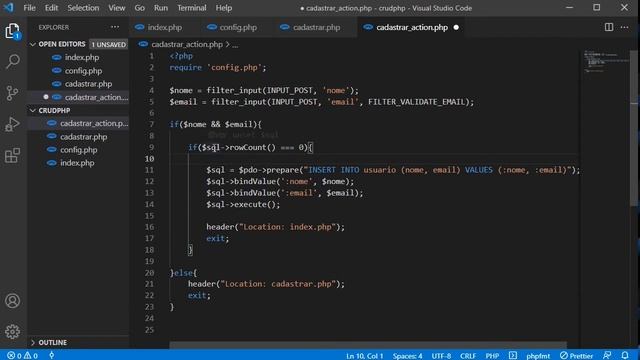
Task: Click the 1 UNSAVED badge
Action: click(x=108, y=44)
